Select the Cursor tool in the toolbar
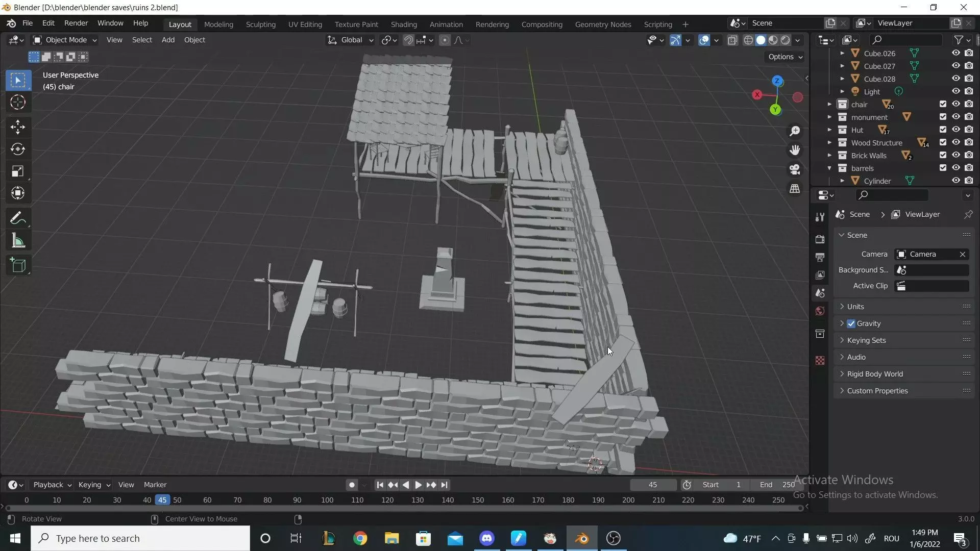980x551 pixels. tap(18, 103)
